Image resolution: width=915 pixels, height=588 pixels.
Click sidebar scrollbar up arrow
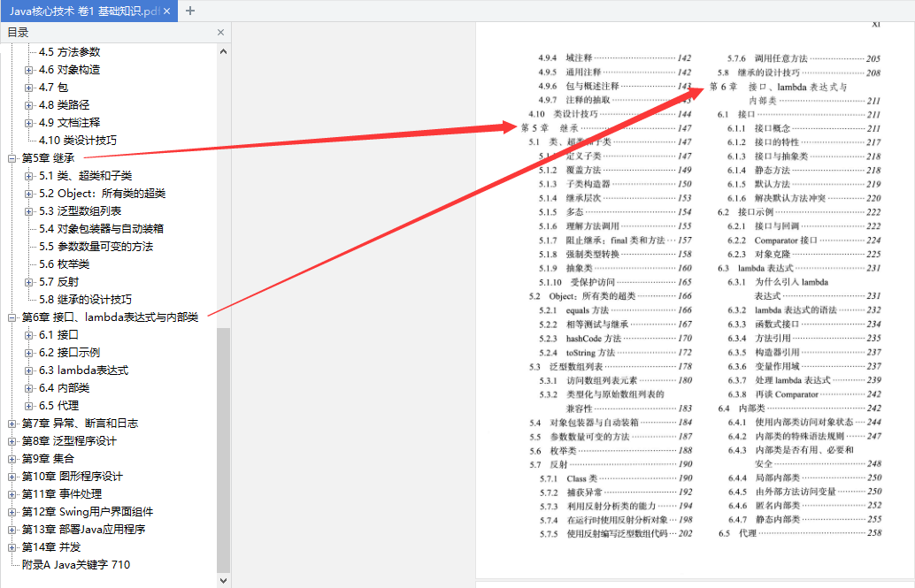tap(224, 51)
